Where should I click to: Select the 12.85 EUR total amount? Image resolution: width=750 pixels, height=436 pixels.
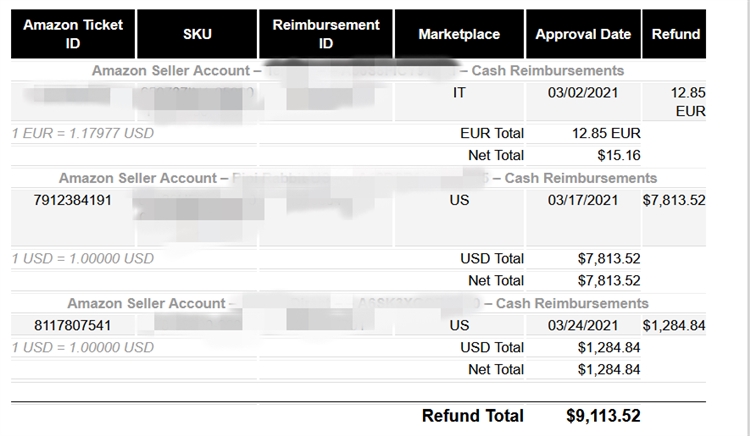point(606,133)
